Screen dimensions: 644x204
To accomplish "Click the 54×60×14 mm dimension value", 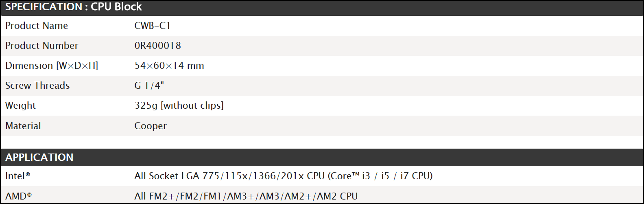I will [169, 66].
